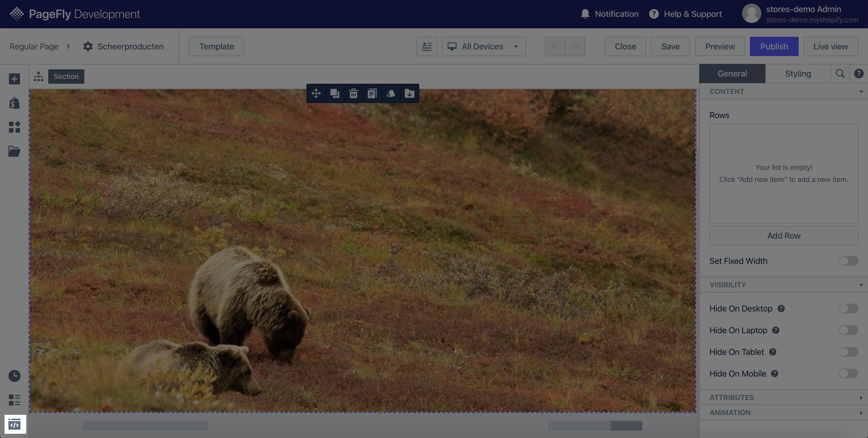
Task: Click the text format typography icon
Action: pos(426,46)
